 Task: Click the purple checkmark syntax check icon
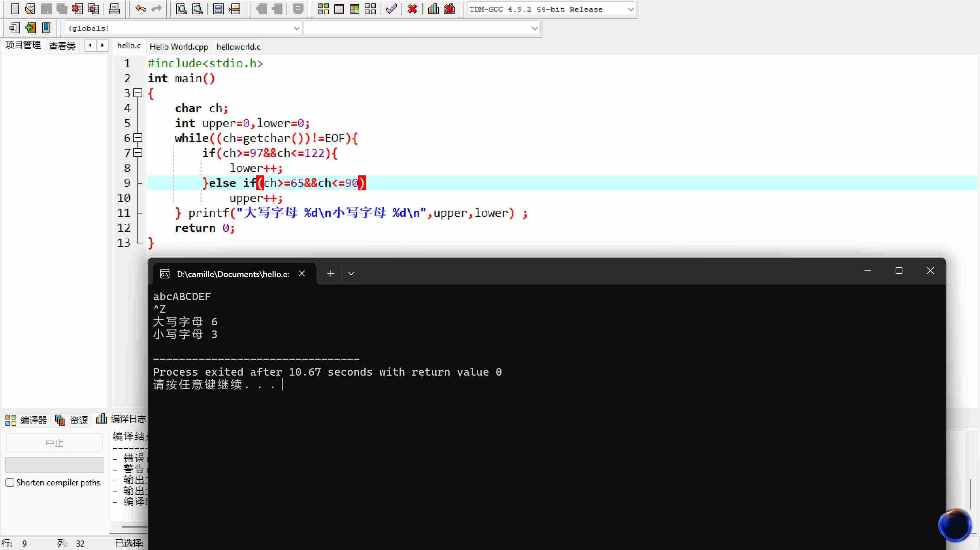pyautogui.click(x=391, y=9)
